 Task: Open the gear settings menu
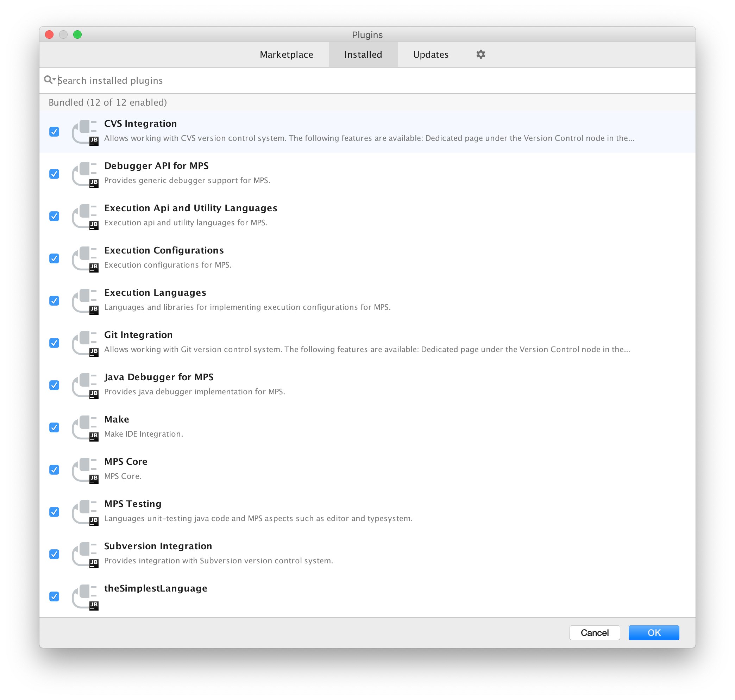[481, 55]
